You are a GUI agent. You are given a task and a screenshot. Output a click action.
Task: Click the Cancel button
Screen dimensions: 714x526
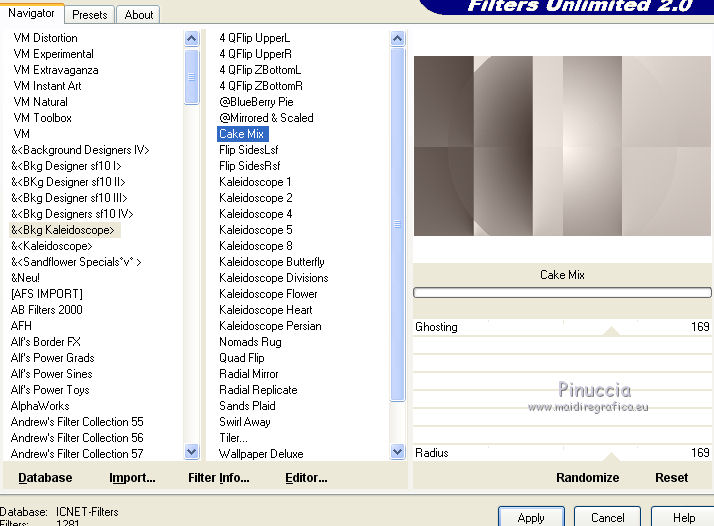[x=607, y=517]
